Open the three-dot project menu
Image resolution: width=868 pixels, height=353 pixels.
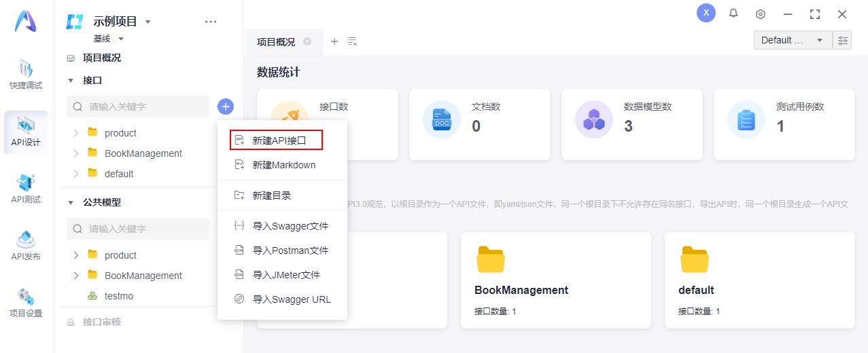pos(211,22)
